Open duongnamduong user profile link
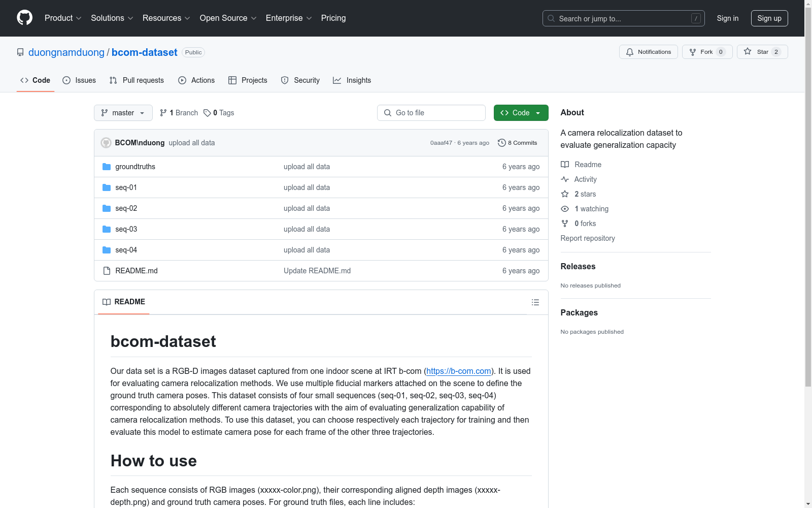The image size is (812, 508). (x=66, y=52)
